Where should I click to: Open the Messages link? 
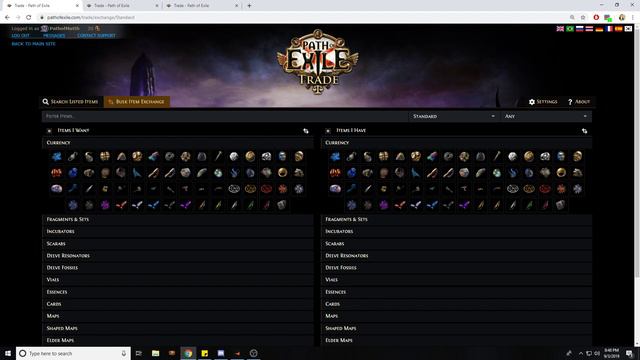coord(54,36)
